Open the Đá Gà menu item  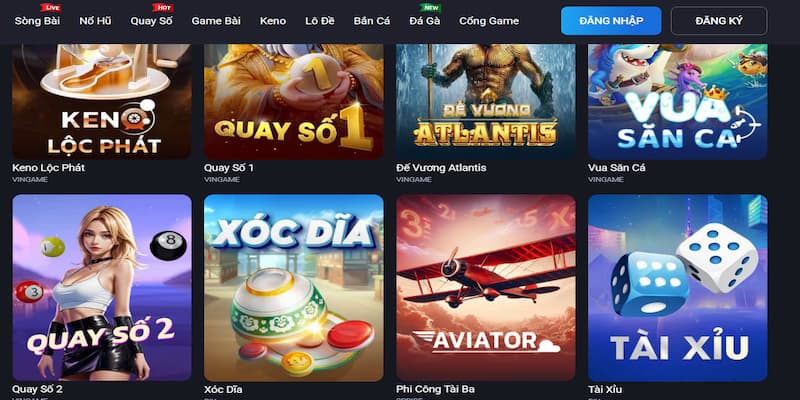click(424, 21)
